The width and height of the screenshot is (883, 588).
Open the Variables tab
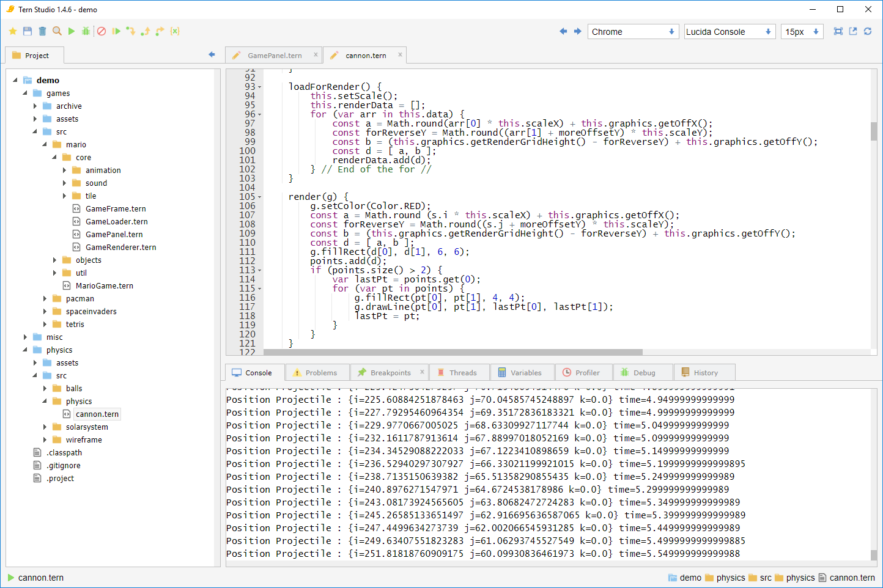[x=523, y=373]
